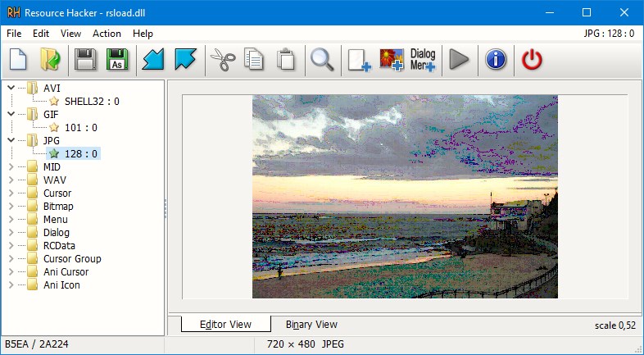Click green star beside 128 : 0

coord(54,153)
